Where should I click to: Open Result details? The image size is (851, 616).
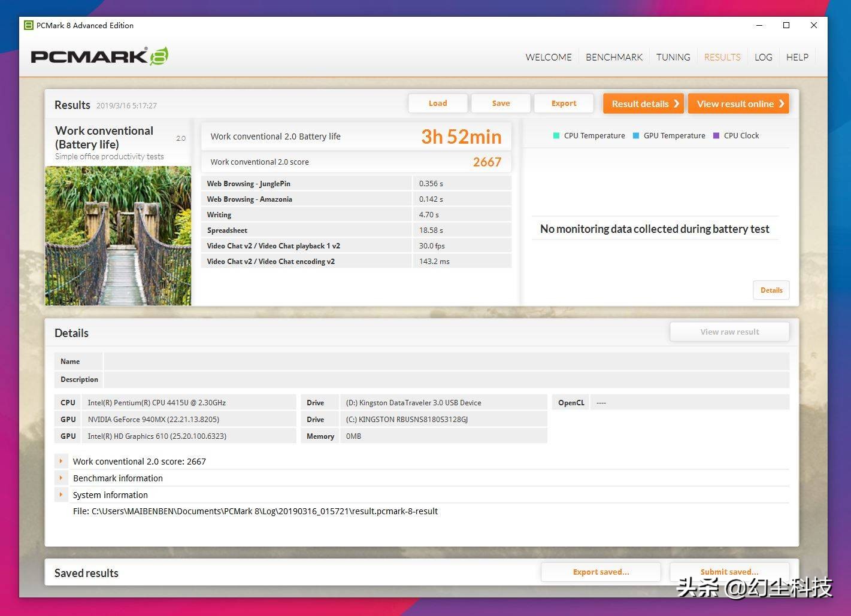pyautogui.click(x=644, y=104)
